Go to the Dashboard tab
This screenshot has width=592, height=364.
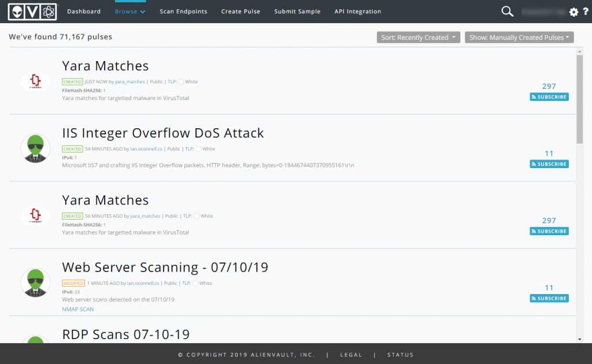point(84,12)
